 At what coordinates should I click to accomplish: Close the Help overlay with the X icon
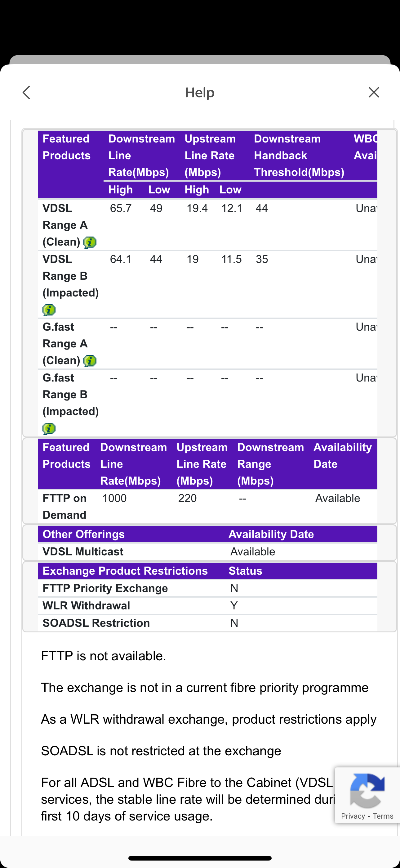(374, 92)
